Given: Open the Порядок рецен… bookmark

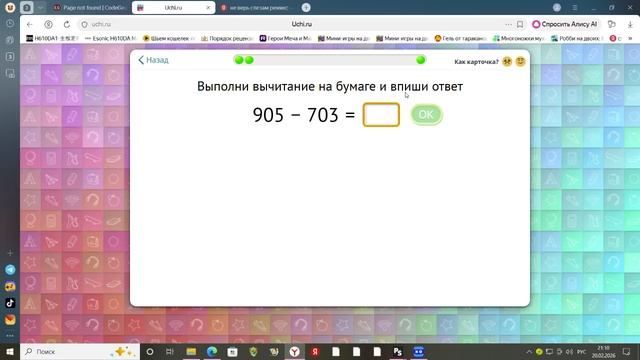Looking at the screenshot, I should coord(227,38).
